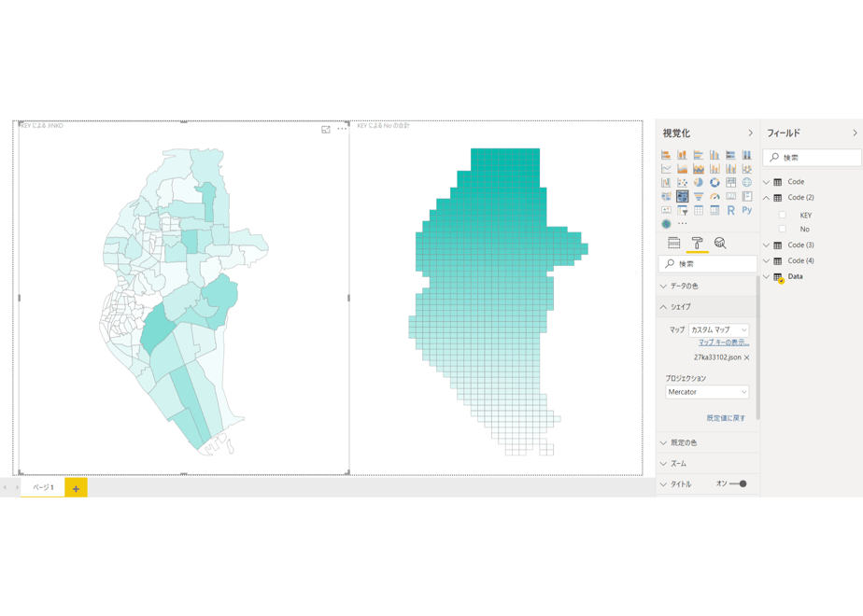
Task: Check the No field checkbox
Action: pos(782,229)
